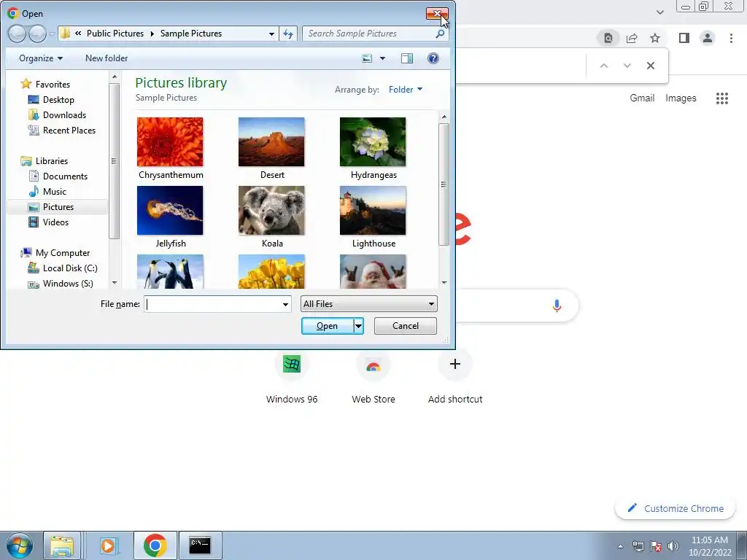Open the Documents library
The image size is (747, 560).
[x=65, y=176]
